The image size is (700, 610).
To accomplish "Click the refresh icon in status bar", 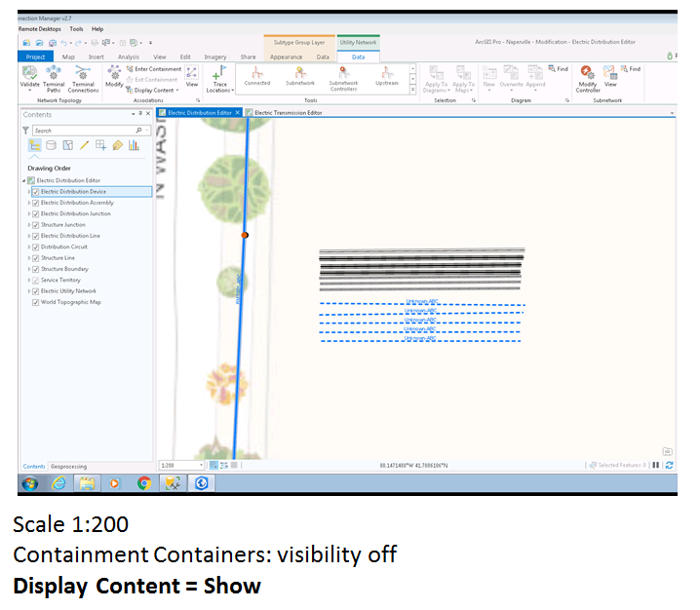I will [x=669, y=465].
